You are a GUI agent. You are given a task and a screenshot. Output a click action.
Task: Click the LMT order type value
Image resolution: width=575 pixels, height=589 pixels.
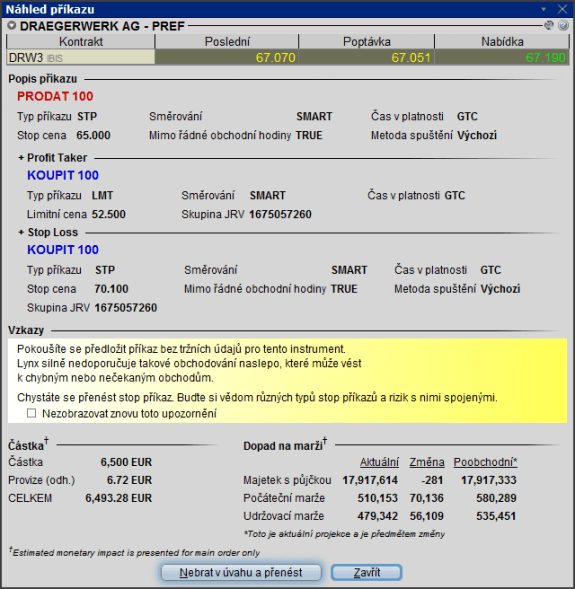coord(102,196)
